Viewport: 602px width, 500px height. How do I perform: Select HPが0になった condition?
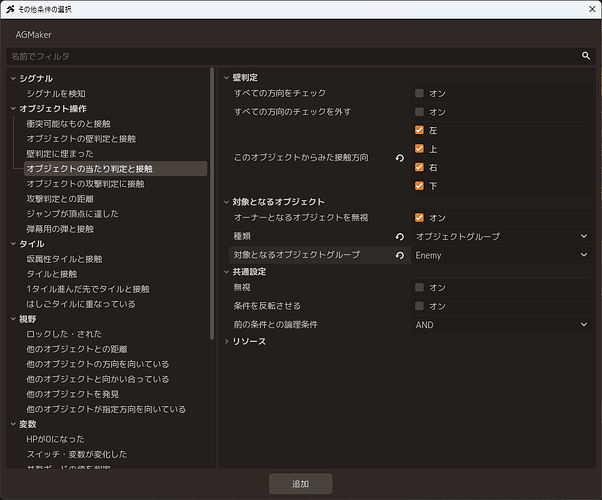(55, 439)
